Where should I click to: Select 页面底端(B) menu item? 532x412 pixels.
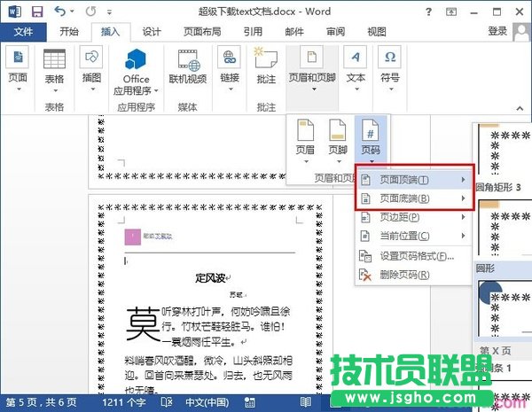(x=414, y=198)
